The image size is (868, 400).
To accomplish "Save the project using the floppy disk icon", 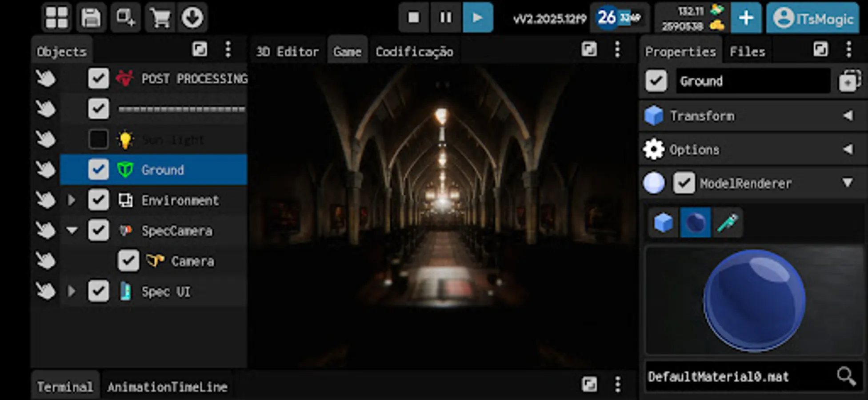I will click(x=91, y=18).
